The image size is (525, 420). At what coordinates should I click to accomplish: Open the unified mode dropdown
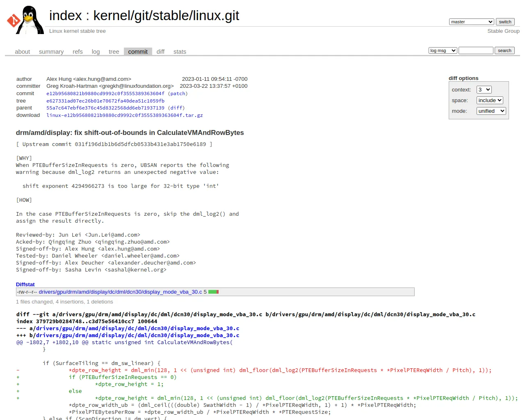tap(491, 111)
